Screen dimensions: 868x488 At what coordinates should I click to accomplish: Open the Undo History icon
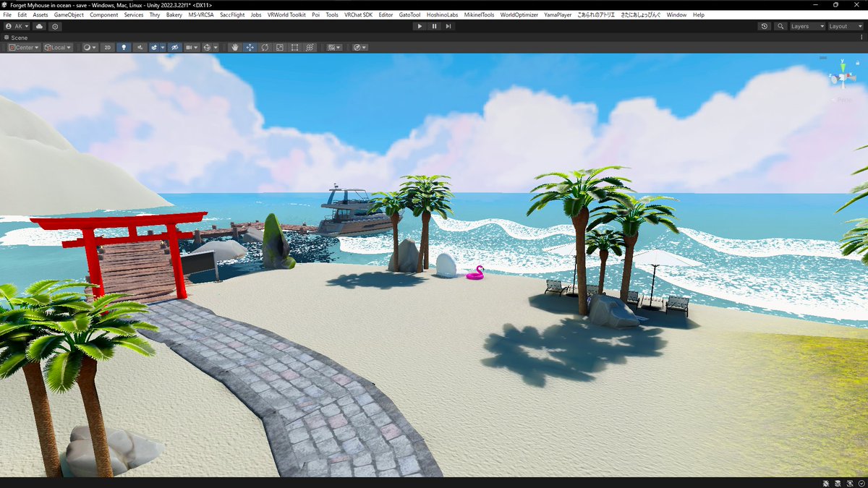point(765,26)
